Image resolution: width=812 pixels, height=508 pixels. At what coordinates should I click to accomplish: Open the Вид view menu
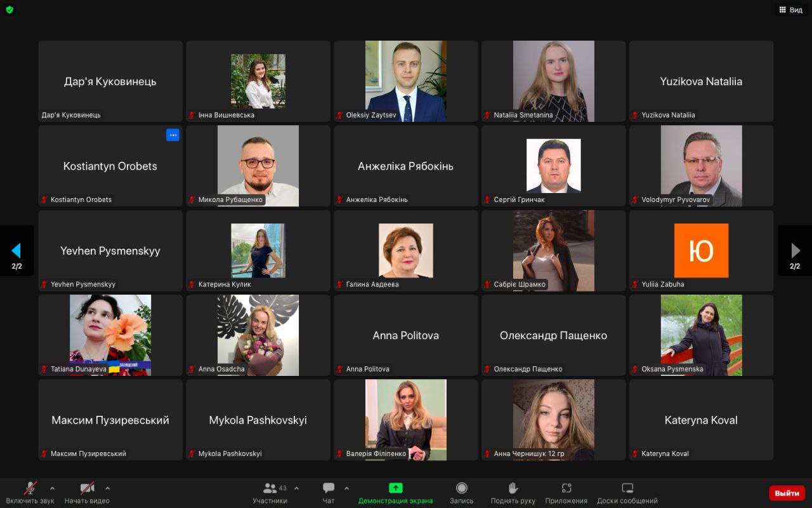(790, 10)
